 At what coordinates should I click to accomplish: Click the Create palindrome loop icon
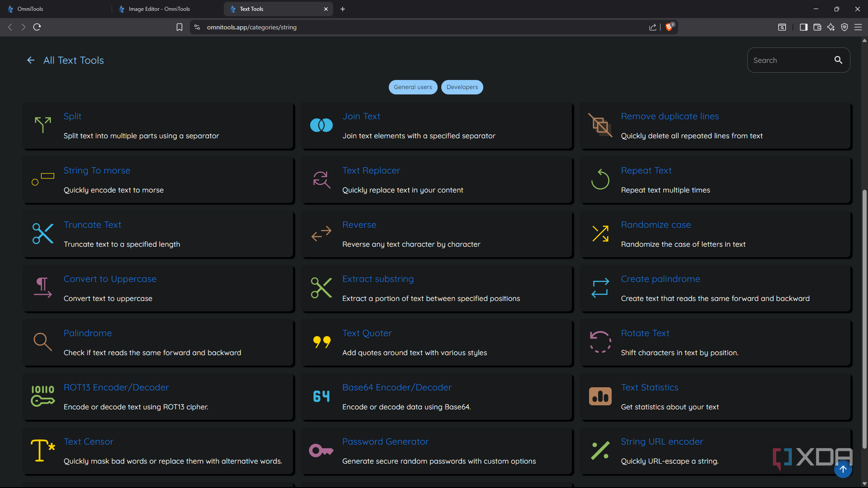pyautogui.click(x=600, y=288)
